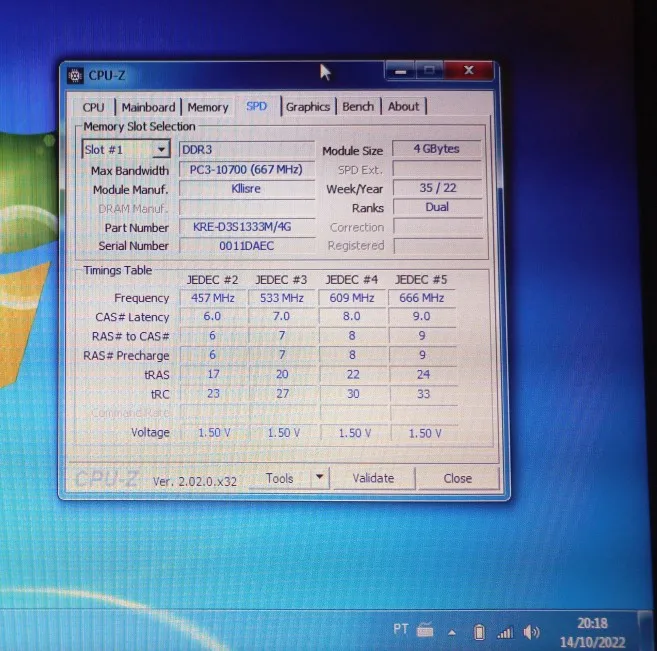Click the Show desktop button
Image resolution: width=657 pixels, height=651 pixels.
coord(646,631)
